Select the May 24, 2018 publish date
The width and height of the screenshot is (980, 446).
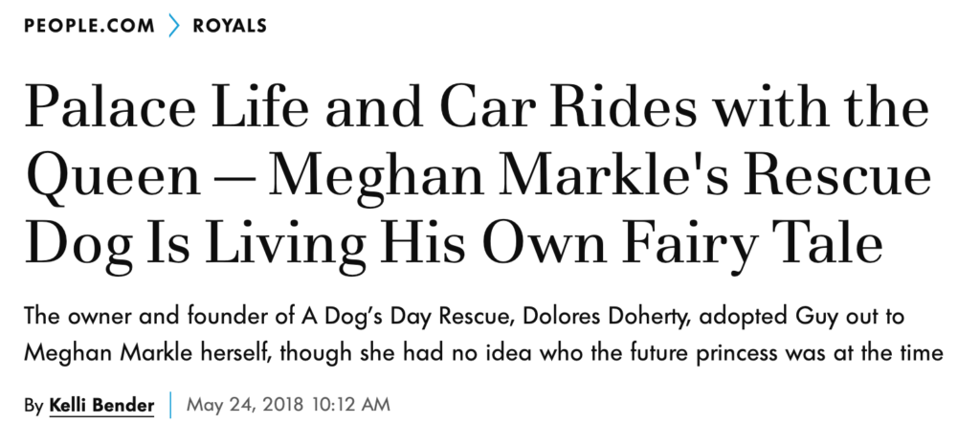coord(245,405)
